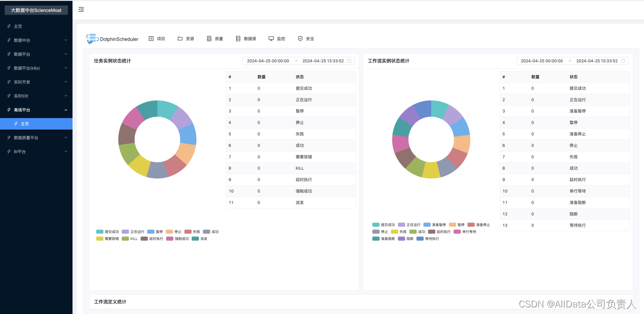This screenshot has width=644, height=314.
Task: Click the 提交成功 legend color swatch
Action: click(101, 231)
